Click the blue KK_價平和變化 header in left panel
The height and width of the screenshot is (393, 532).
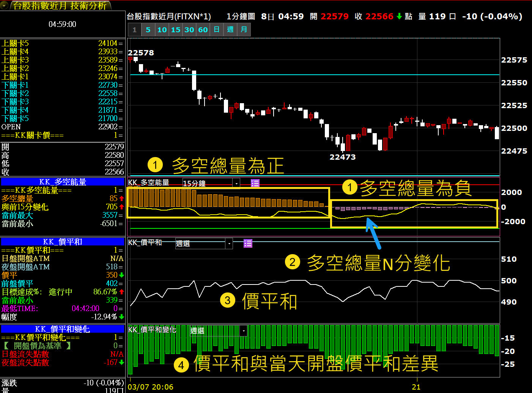(63, 329)
